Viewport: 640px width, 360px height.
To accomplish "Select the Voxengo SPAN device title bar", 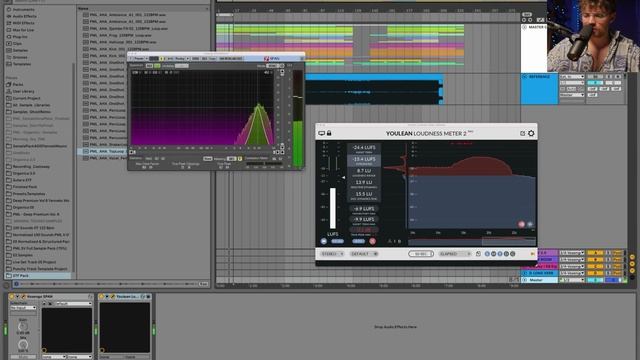I will pos(51,297).
